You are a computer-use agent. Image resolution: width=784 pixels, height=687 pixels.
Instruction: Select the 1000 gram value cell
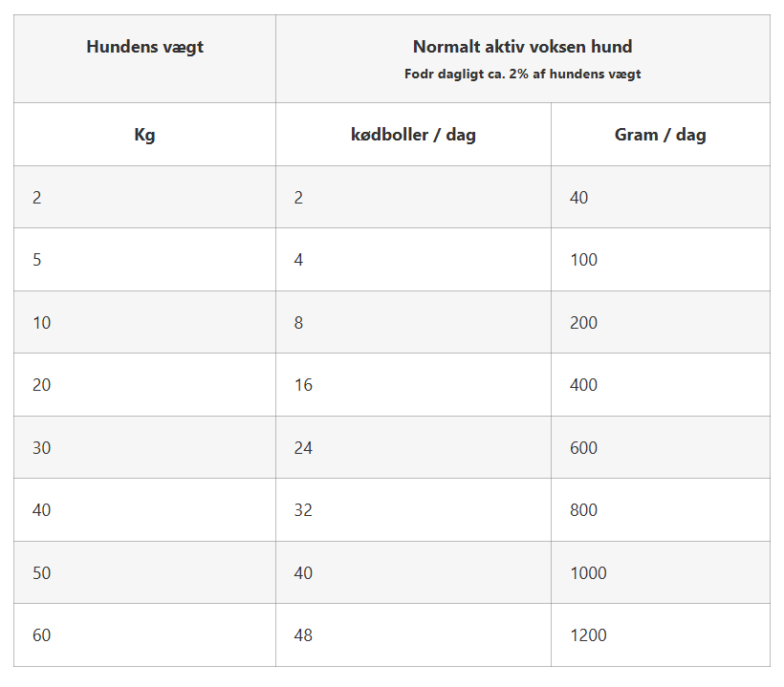(x=661, y=572)
